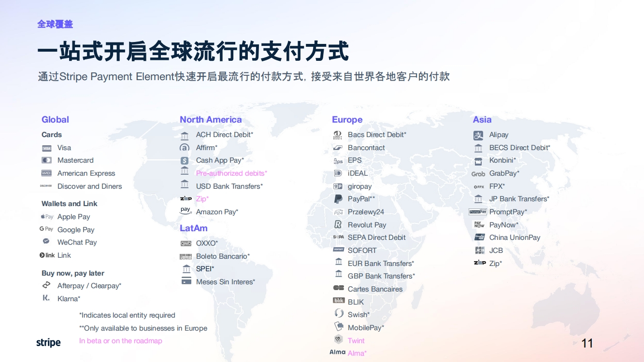
Task: Click the page number 11
Action: pyautogui.click(x=587, y=343)
